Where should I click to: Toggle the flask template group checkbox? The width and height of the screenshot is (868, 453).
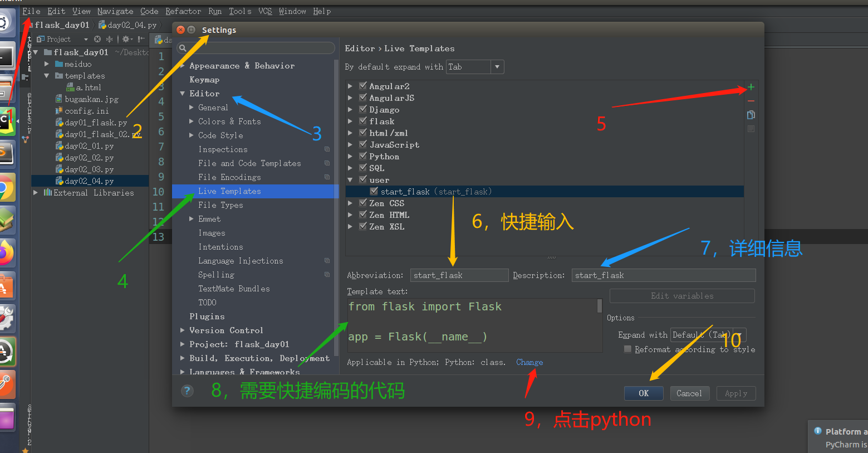(x=363, y=121)
